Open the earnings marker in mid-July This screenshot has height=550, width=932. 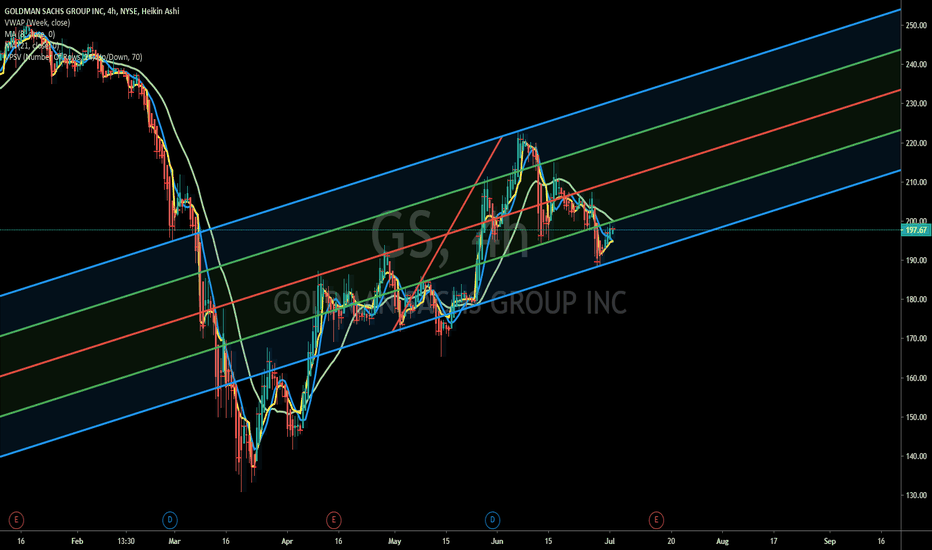click(656, 520)
